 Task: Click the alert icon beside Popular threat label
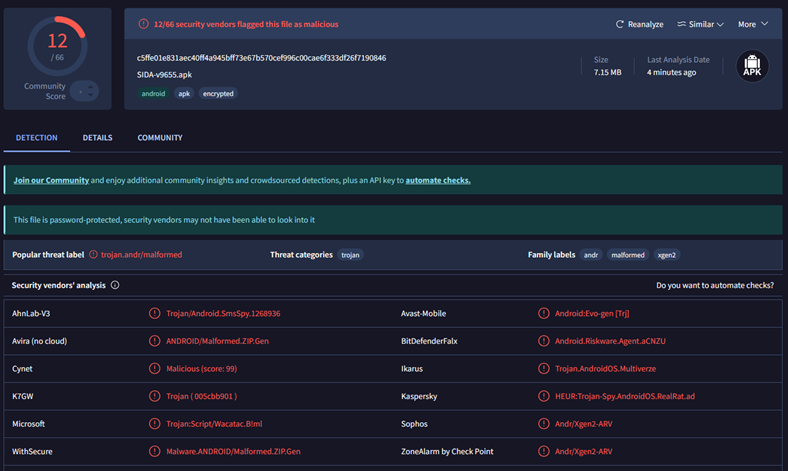[93, 254]
